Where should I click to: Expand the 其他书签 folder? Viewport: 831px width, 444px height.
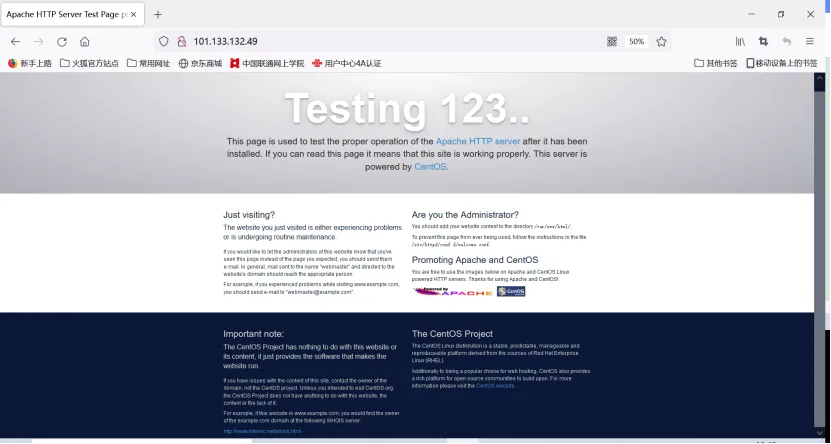coord(715,64)
